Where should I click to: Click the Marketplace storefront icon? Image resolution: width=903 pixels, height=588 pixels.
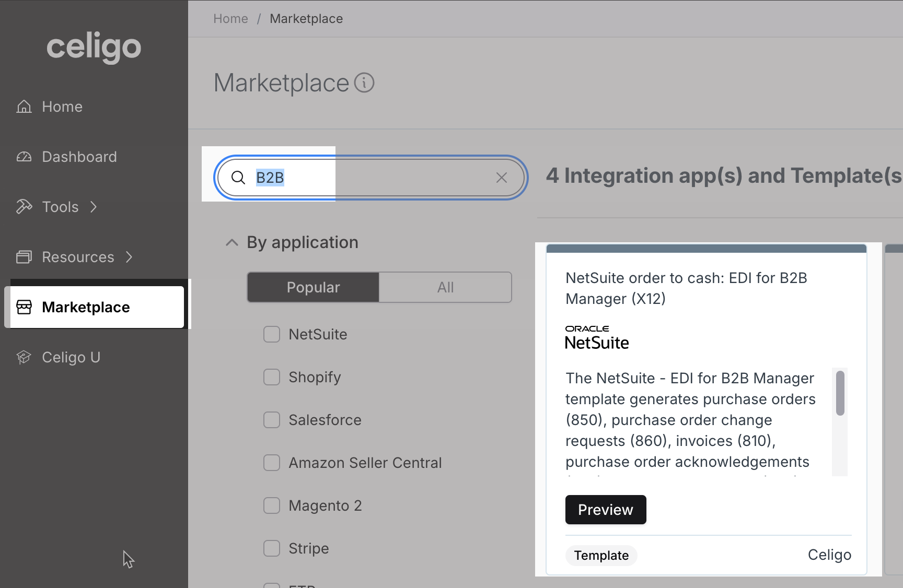(x=24, y=307)
